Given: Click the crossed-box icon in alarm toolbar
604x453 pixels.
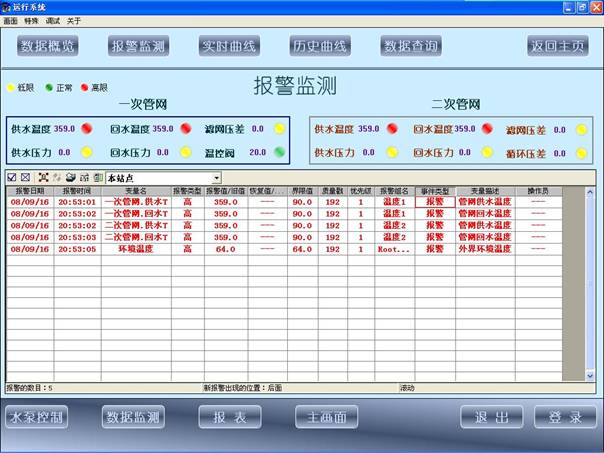Looking at the screenshot, I should (x=26, y=177).
